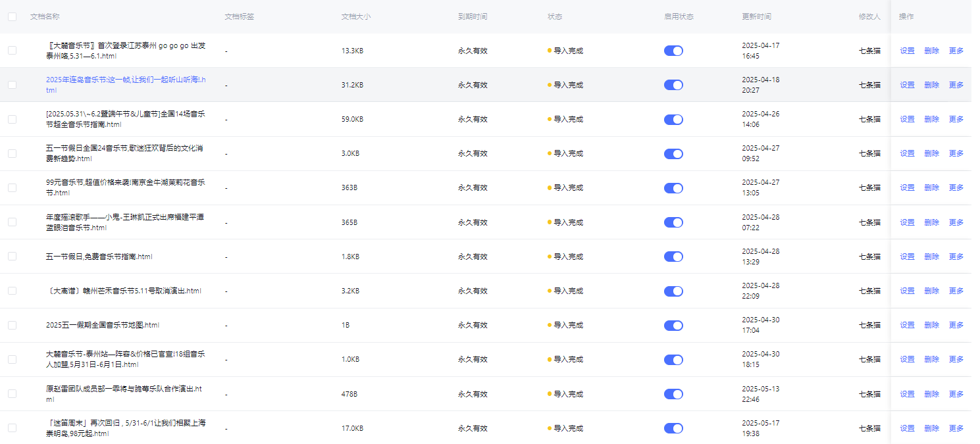Tick the checkbox for the 99元音乐节 document
980x444 pixels.
coord(12,188)
